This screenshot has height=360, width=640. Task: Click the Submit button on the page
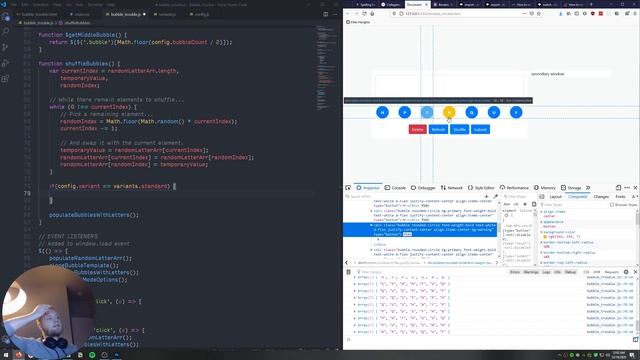(x=480, y=129)
